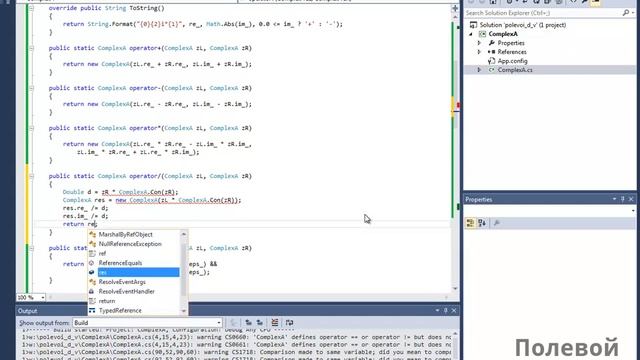The image size is (640, 360).
Task: Click the 'Double d' declaration line
Action: [120, 192]
